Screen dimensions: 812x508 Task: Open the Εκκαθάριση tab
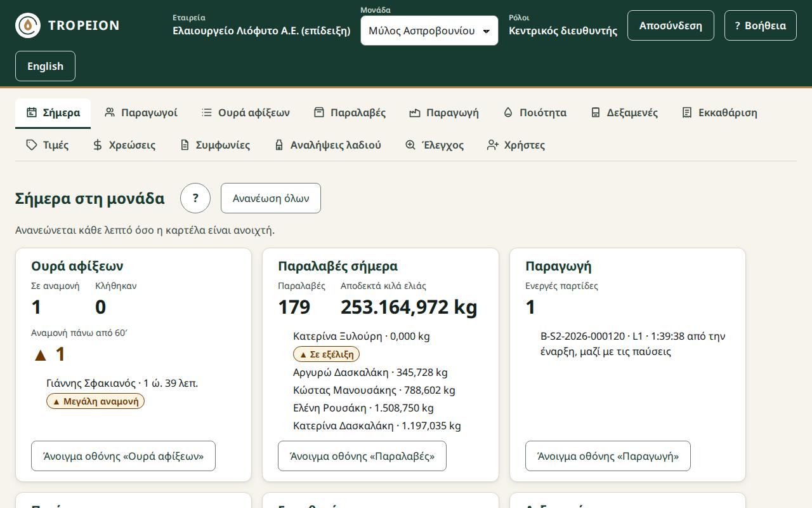tap(719, 113)
